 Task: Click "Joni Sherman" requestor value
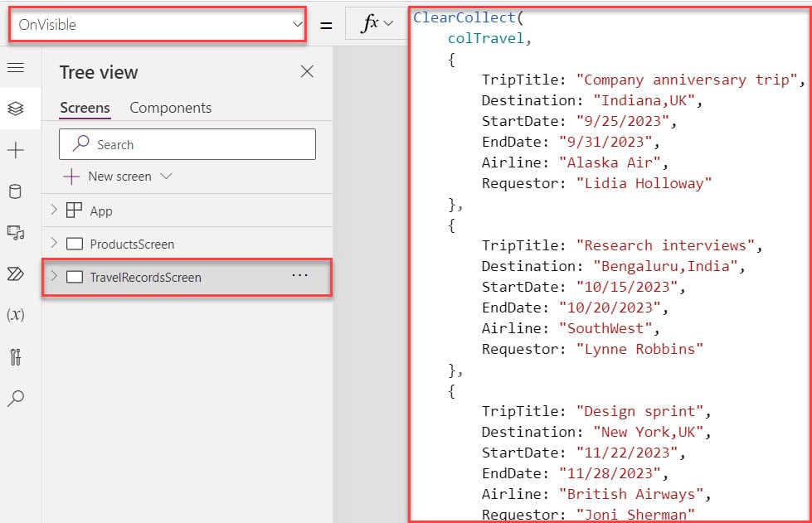[635, 514]
